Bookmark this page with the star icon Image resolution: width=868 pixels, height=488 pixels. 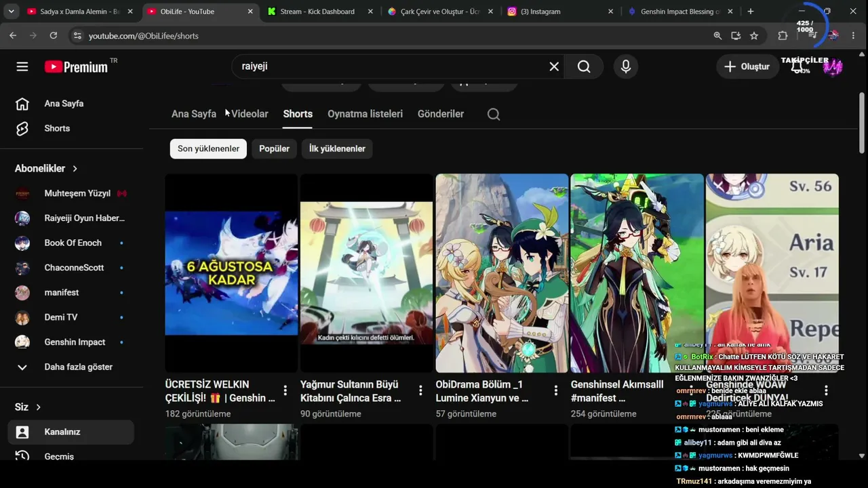tap(754, 35)
